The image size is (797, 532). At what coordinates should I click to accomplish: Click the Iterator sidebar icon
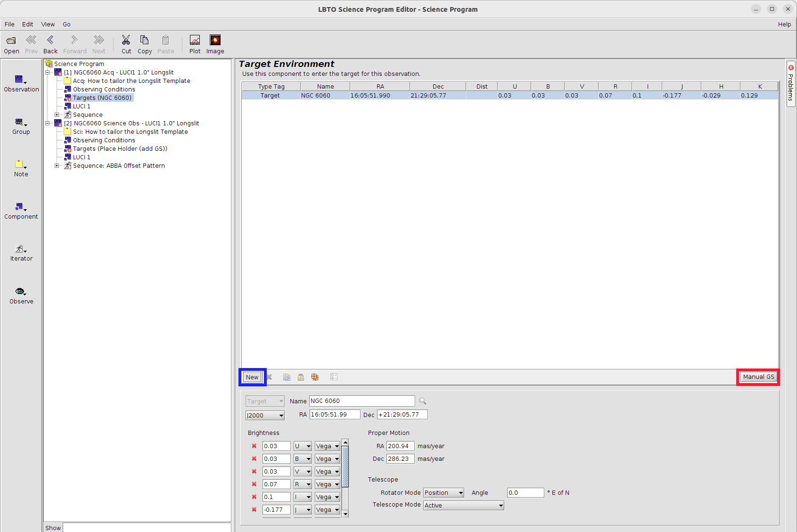(x=21, y=253)
